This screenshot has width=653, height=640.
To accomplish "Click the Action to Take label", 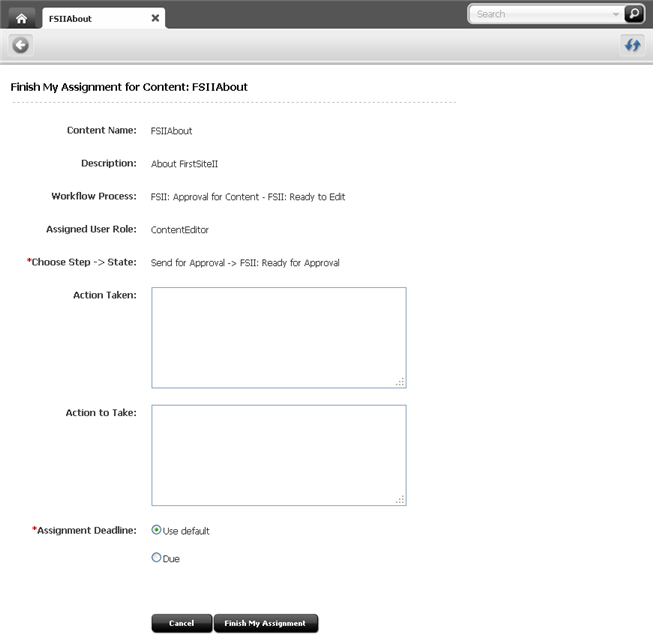I will 101,413.
